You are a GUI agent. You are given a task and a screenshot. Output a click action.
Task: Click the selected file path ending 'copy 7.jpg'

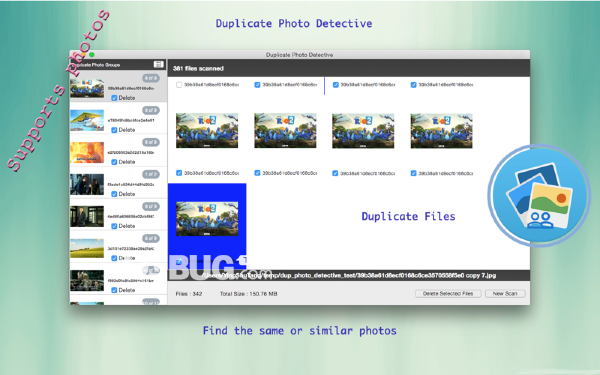click(349, 275)
